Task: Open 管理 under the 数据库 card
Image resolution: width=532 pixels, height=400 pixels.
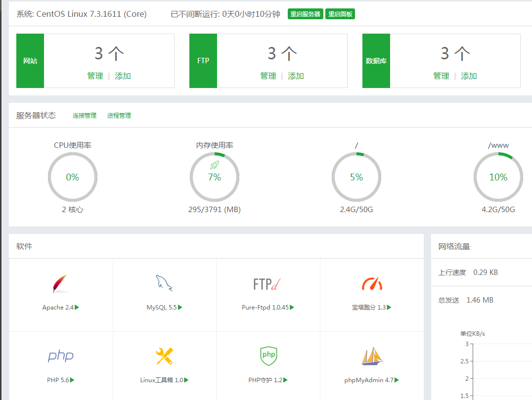Action: tap(441, 76)
